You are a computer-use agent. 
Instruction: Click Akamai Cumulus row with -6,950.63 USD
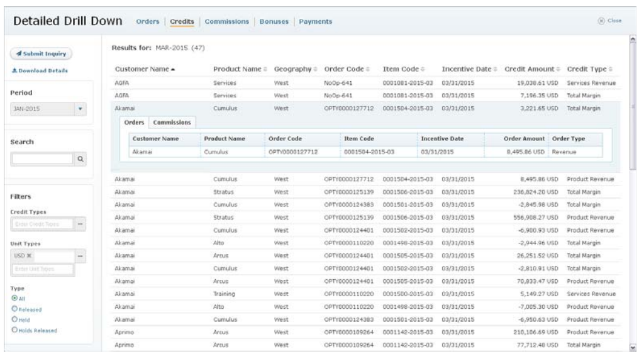(x=365, y=320)
